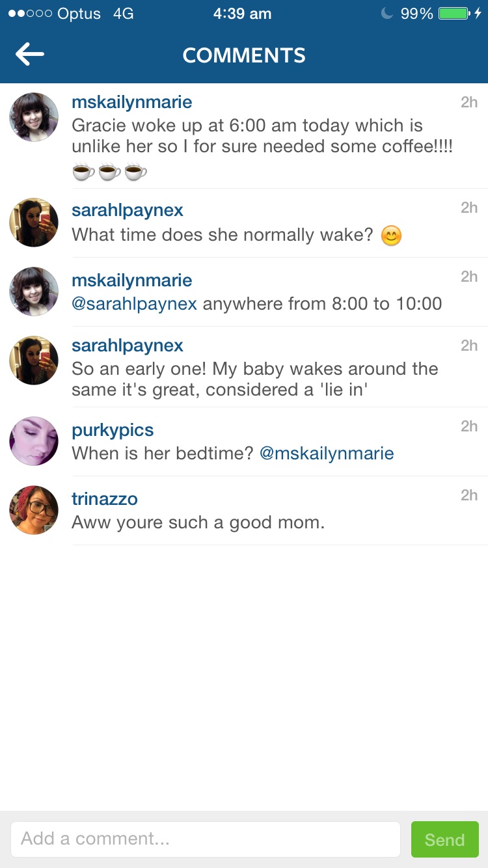Open mskailynmarie username on the coffee comment
The image size is (488, 868).
(x=131, y=102)
